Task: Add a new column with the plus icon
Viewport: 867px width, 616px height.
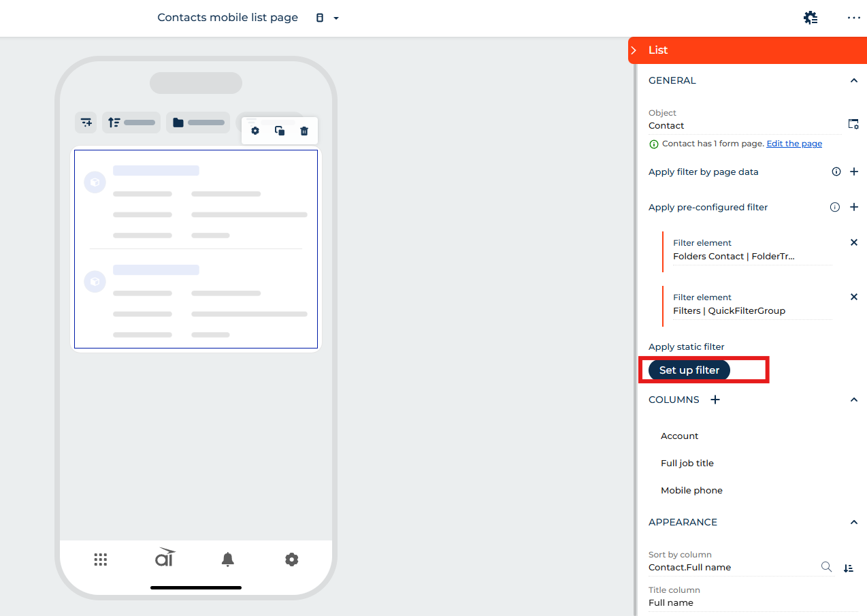Action: (x=715, y=400)
